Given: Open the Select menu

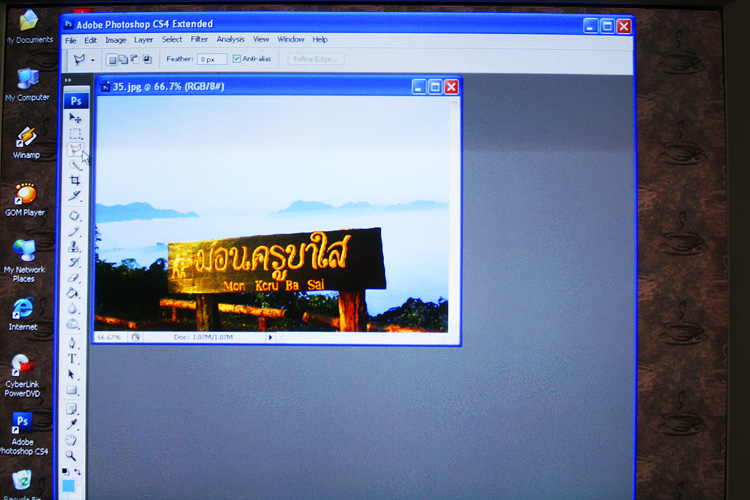Looking at the screenshot, I should 172,39.
